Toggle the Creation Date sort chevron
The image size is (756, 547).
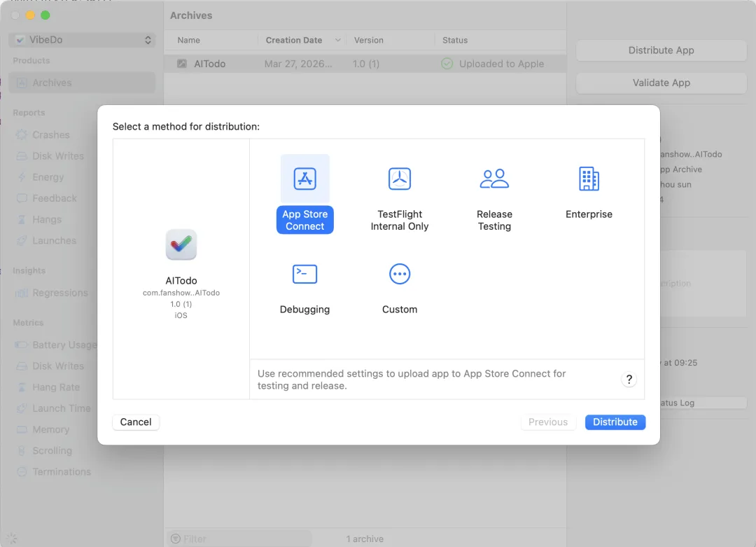pyautogui.click(x=338, y=40)
